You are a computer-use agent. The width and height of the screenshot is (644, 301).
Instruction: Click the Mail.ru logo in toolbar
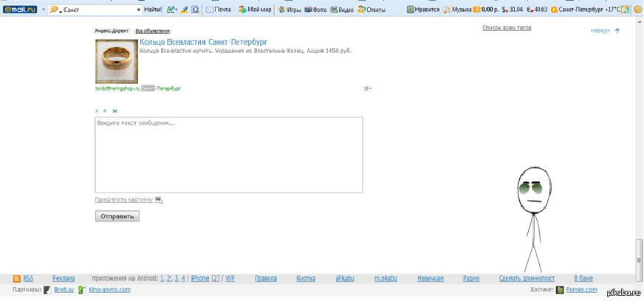[20, 10]
